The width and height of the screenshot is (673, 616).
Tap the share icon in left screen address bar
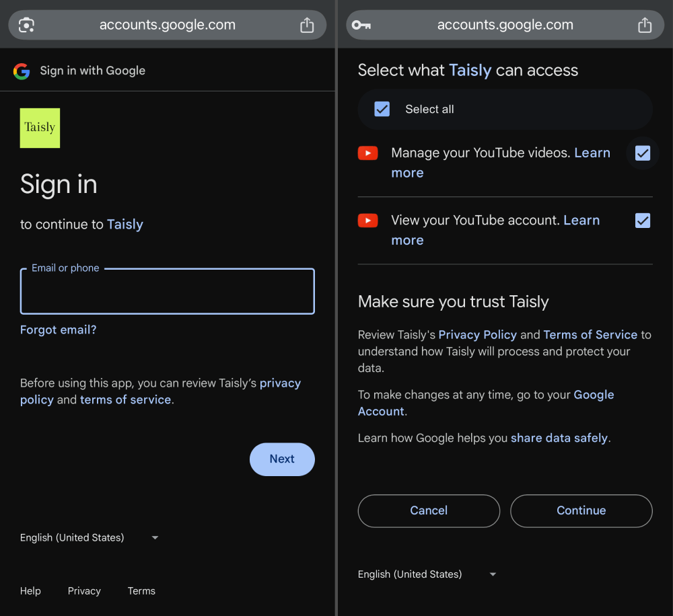[x=307, y=25]
